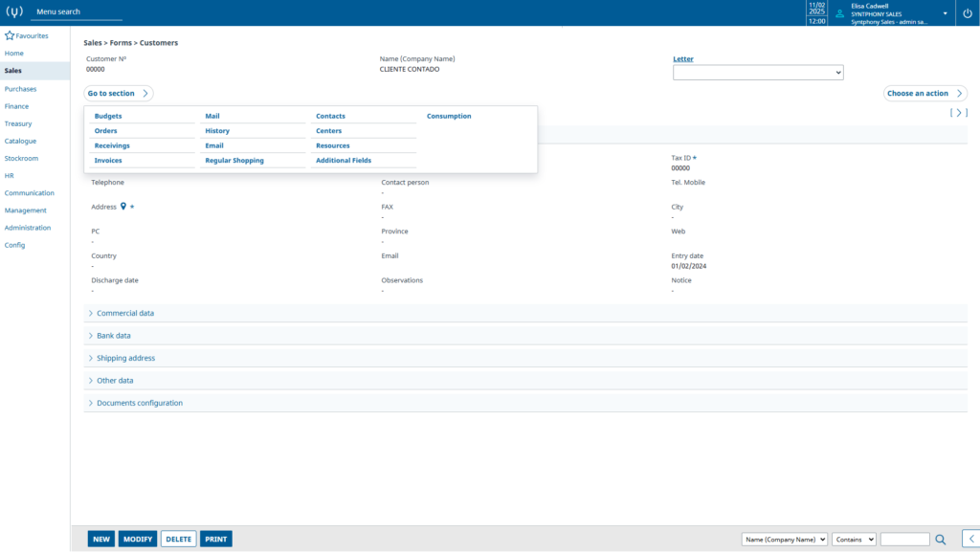980x553 pixels.
Task: Open the Purchases menu
Action: (20, 89)
